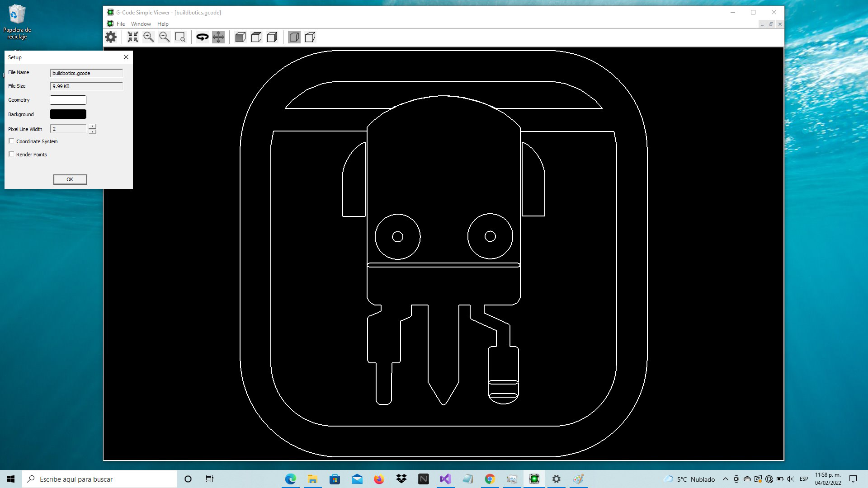Select the orbit rotate view tool
This screenshot has width=868, height=488.
click(x=202, y=37)
